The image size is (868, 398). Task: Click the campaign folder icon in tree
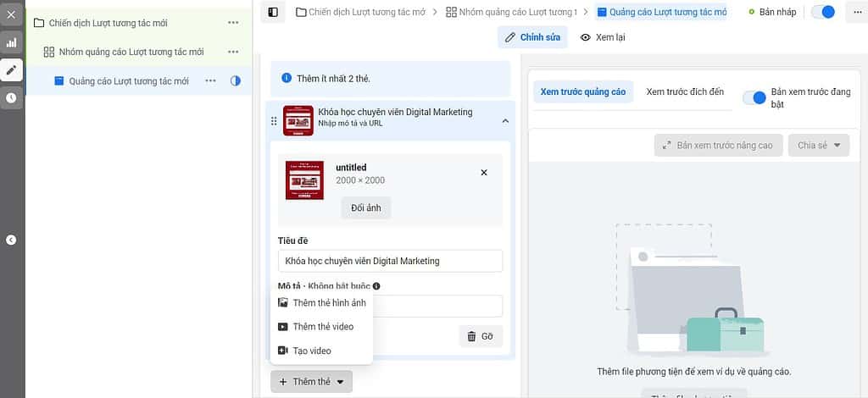click(39, 23)
